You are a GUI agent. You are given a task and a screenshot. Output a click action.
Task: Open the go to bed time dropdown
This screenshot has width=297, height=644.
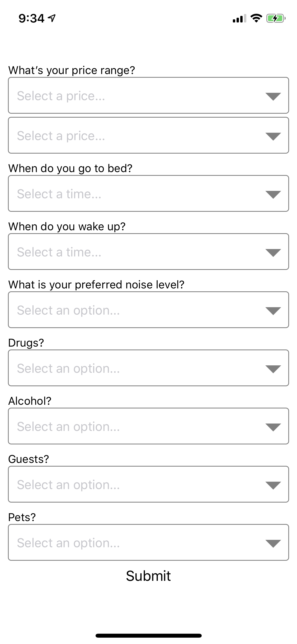(x=148, y=194)
